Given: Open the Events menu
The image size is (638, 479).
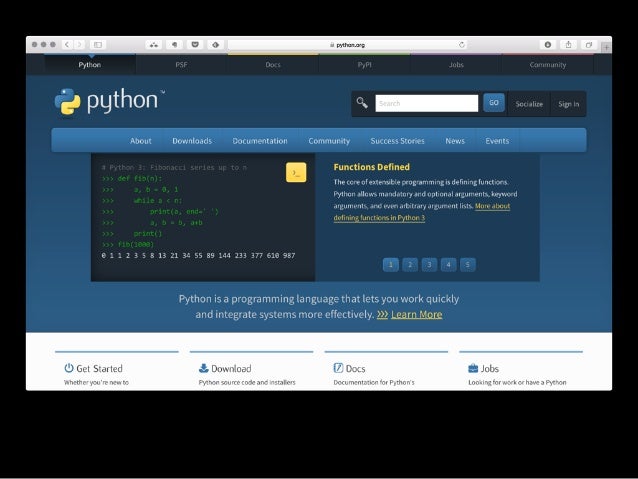Looking at the screenshot, I should (497, 141).
